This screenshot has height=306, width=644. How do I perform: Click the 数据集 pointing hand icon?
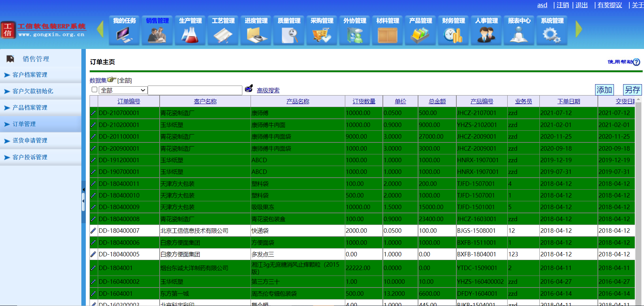[x=112, y=79]
